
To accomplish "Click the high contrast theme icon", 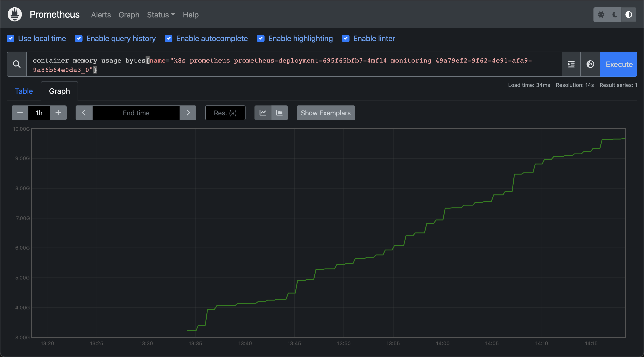I will point(629,15).
